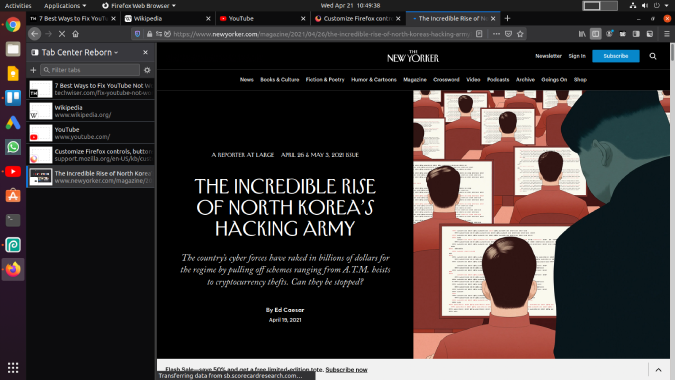Screen dimensions: 675x380
Task: Show all applications grid
Action: (x=13, y=368)
